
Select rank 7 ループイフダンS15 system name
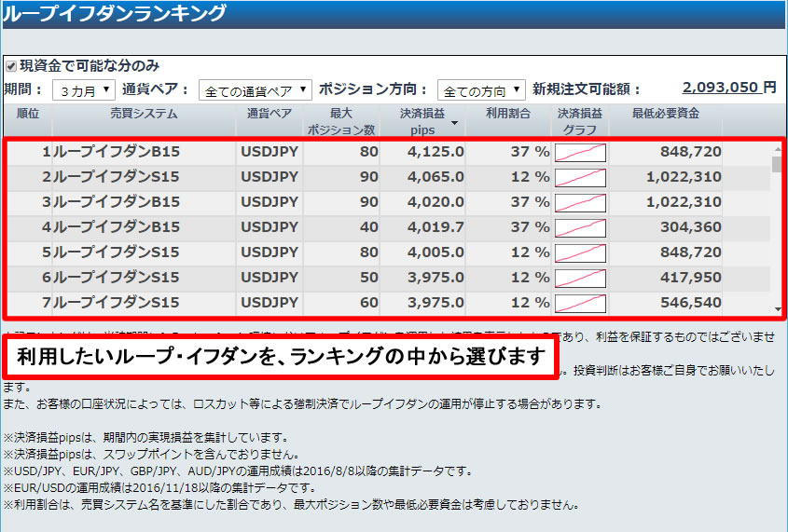116,302
